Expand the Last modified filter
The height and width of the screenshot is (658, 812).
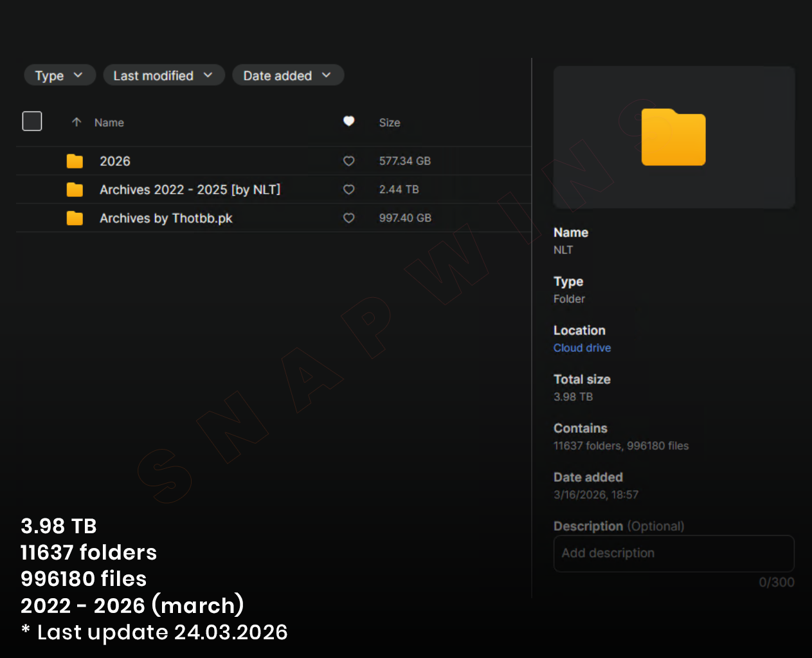(163, 75)
